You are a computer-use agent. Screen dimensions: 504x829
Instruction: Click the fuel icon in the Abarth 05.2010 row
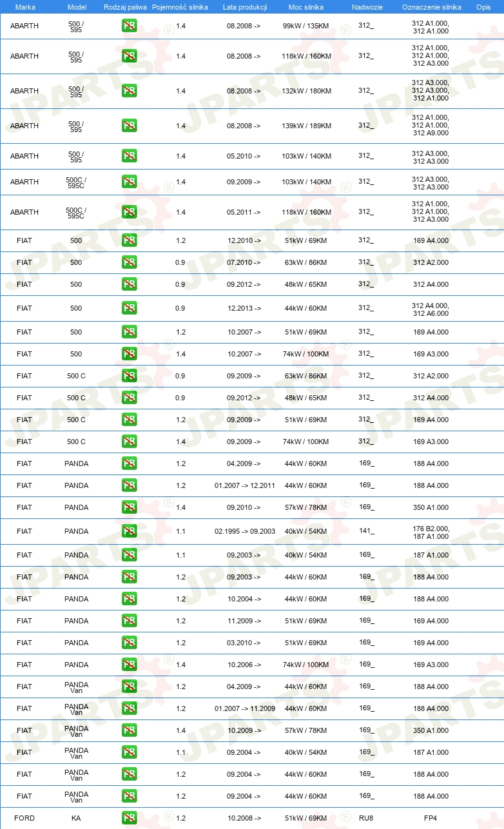pyautogui.click(x=129, y=156)
